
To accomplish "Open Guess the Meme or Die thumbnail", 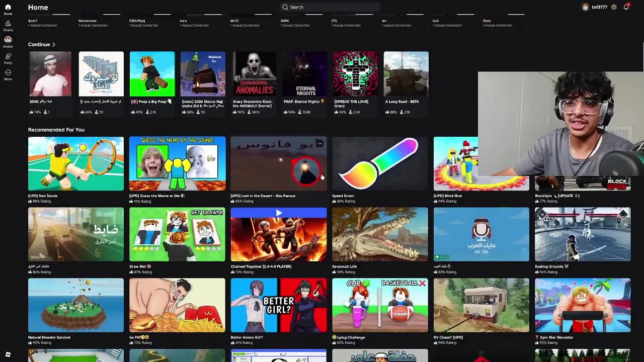I will point(177,164).
